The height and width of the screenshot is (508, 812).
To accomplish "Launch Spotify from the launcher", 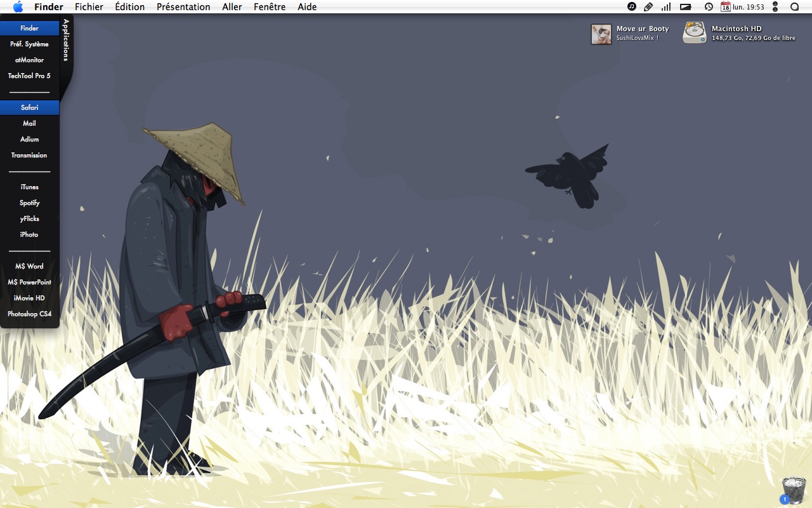I will click(x=29, y=203).
